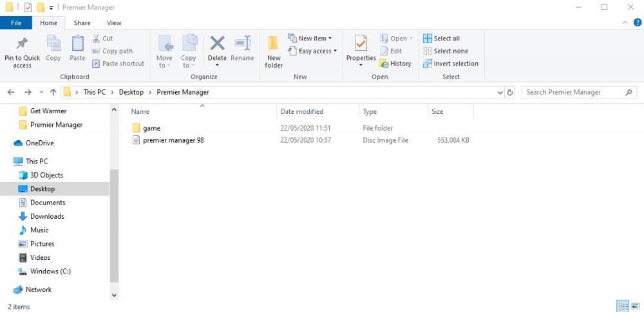The width and height of the screenshot is (644, 312).
Task: Open Get Warmer in navigation pane
Action: coord(43,111)
